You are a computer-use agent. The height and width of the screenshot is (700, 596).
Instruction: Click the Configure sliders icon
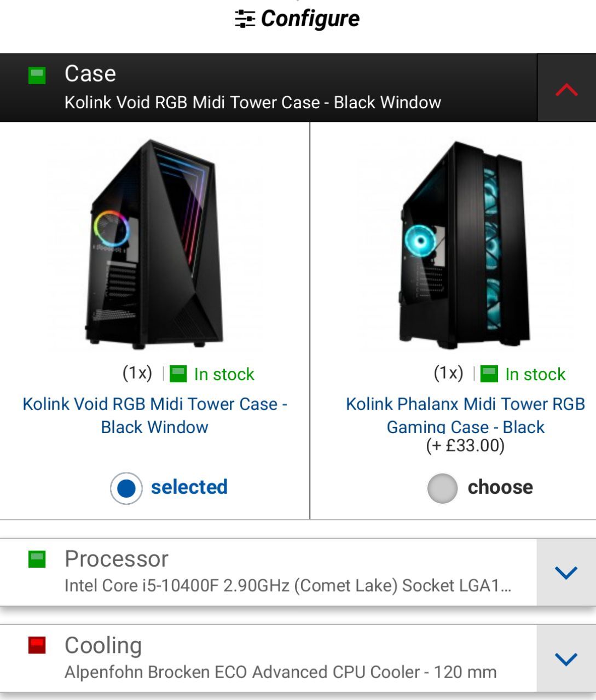(x=245, y=19)
